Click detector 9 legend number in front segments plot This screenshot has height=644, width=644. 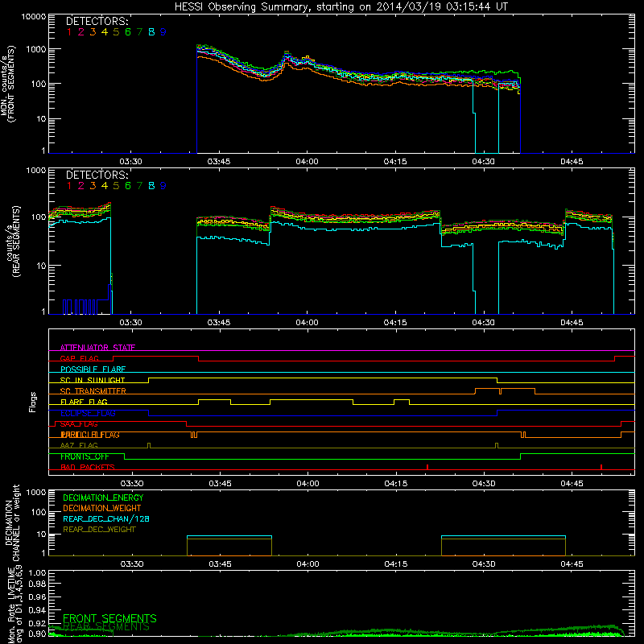163,32
